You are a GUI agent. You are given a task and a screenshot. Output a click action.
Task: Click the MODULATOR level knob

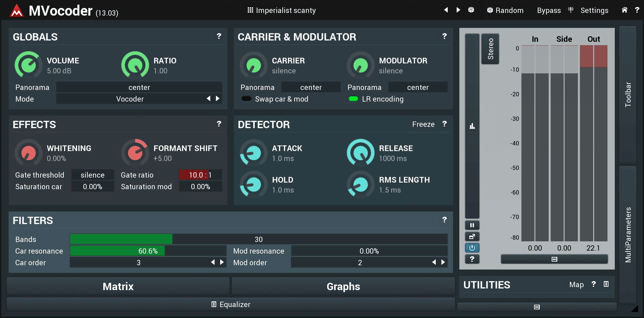[361, 65]
